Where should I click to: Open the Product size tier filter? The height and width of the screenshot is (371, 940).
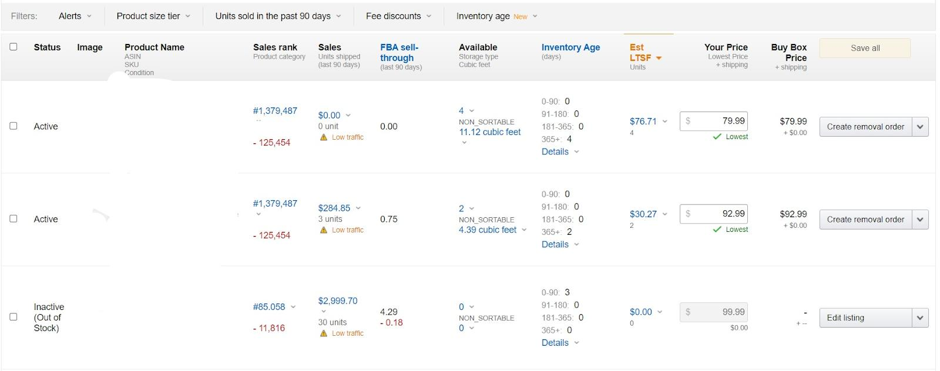click(x=153, y=16)
